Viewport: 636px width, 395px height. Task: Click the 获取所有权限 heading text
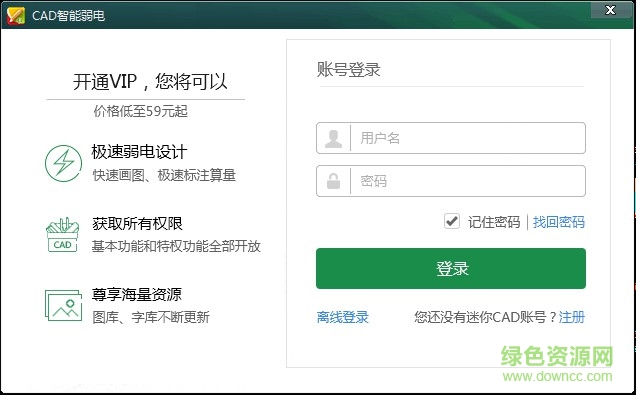138,223
